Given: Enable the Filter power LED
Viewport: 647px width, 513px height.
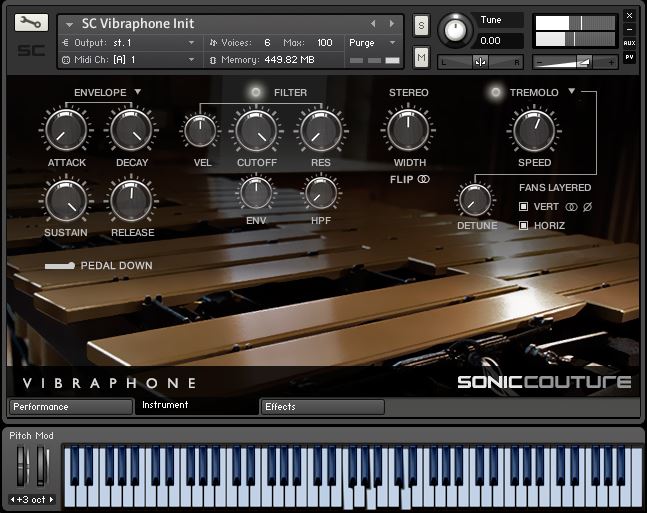Looking at the screenshot, I should (256, 92).
